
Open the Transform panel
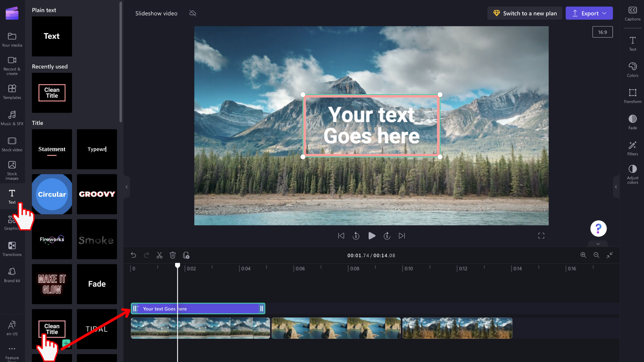[632, 96]
